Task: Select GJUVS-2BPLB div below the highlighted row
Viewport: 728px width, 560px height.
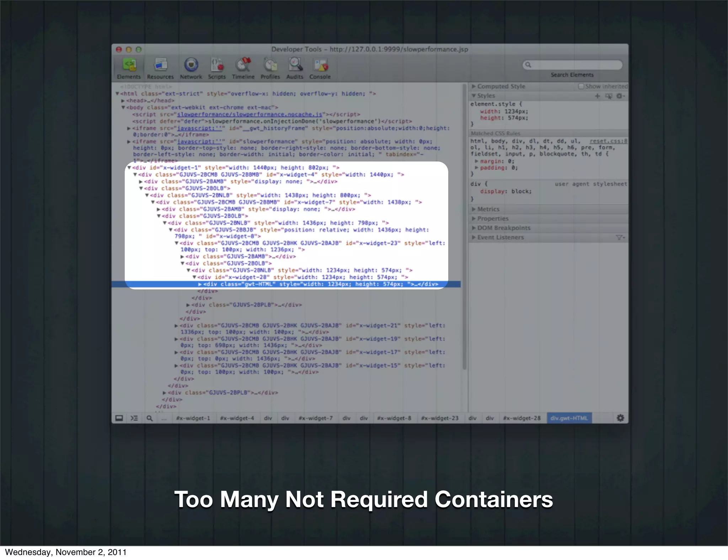Action: pos(245,305)
